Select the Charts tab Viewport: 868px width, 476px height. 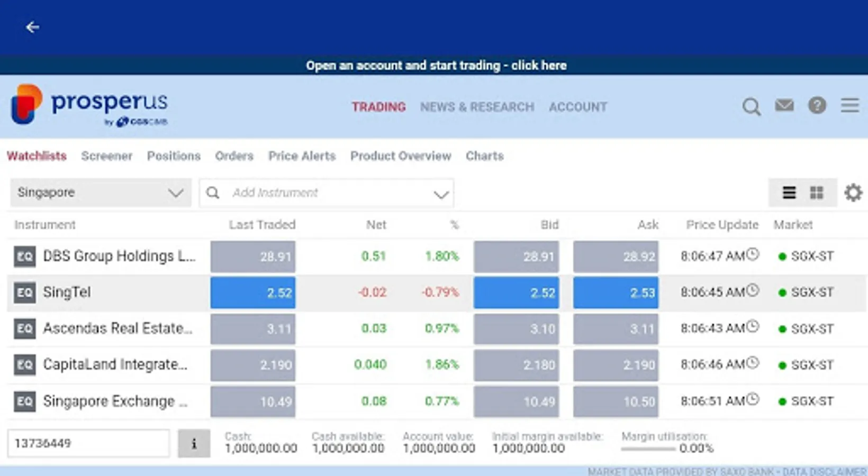tap(484, 156)
